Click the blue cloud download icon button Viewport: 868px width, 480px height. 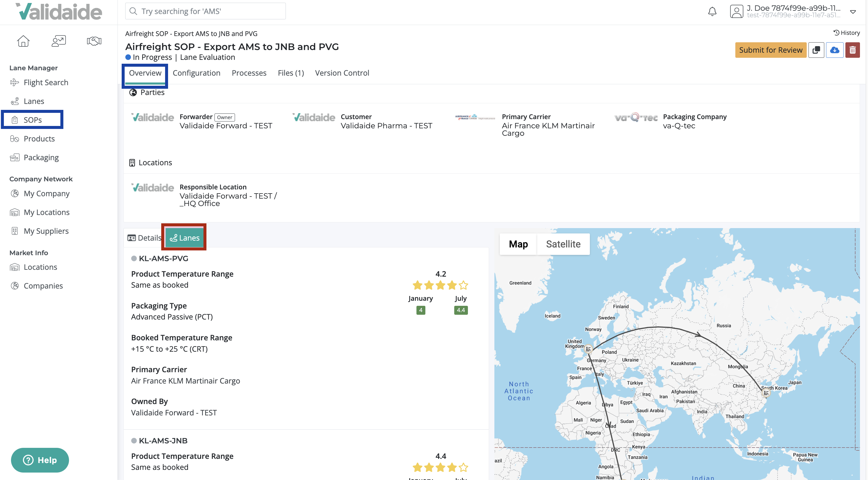(x=835, y=50)
